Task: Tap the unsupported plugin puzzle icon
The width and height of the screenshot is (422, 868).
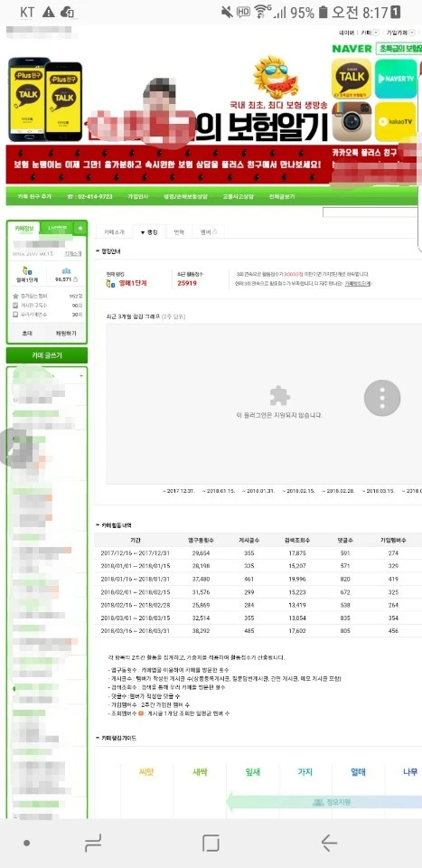Action: pos(280,396)
